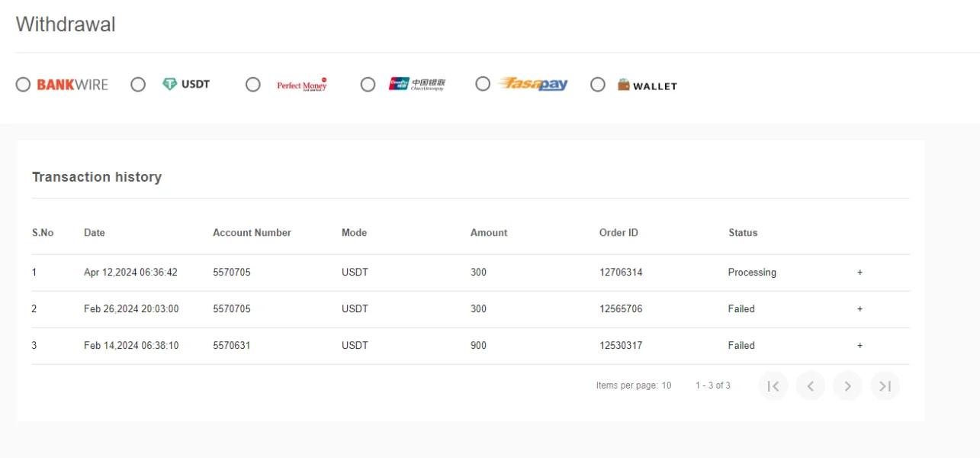The image size is (980, 458).
Task: Click the Perfect Money logo
Action: (x=302, y=85)
